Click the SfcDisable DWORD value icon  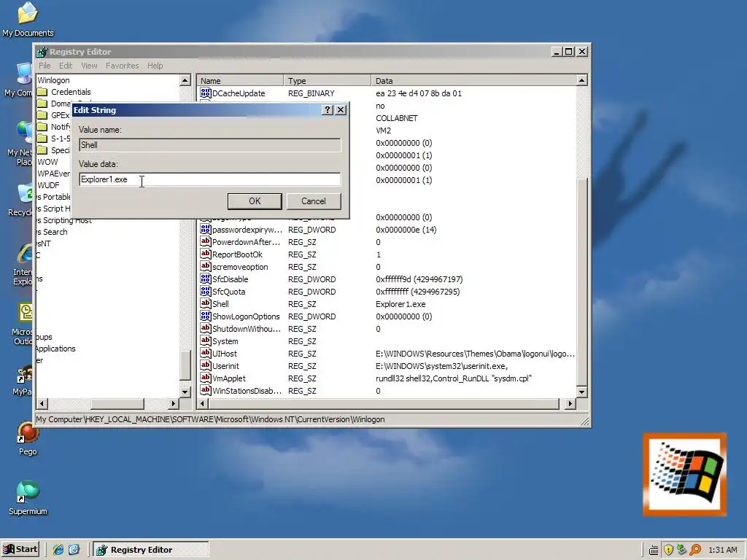205,279
